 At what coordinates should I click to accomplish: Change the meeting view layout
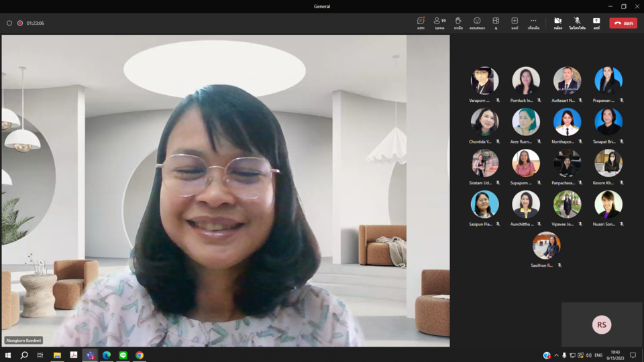pyautogui.click(x=496, y=23)
